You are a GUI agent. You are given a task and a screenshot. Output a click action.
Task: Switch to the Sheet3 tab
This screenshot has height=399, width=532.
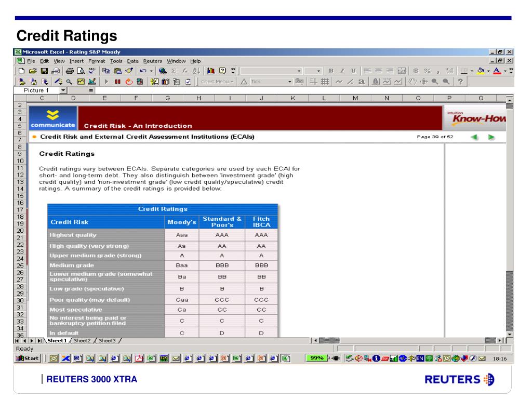(107, 341)
